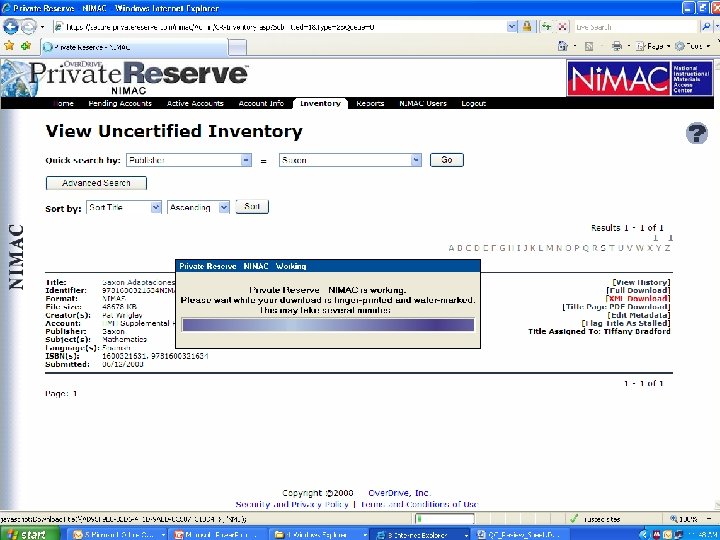Click the Advanced Search button
720x540 pixels.
pos(96,183)
